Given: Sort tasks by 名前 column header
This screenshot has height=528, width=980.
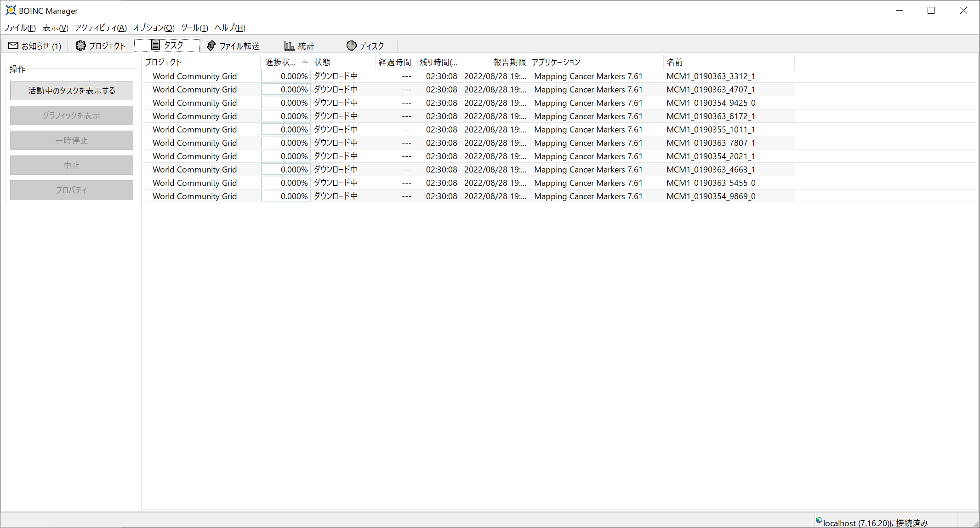Looking at the screenshot, I should pyautogui.click(x=675, y=62).
